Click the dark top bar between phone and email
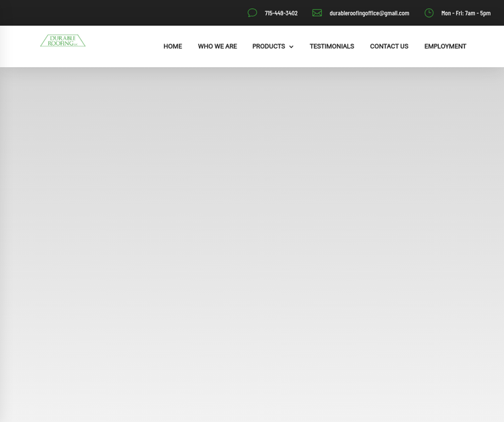Screen dimensions: 504x422 [x=305, y=13]
